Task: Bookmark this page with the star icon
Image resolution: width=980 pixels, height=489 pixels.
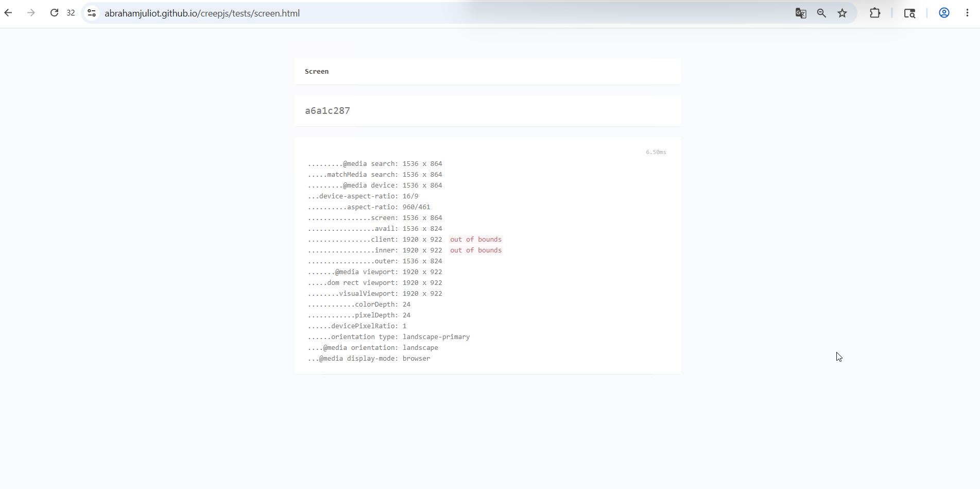Action: (x=843, y=13)
